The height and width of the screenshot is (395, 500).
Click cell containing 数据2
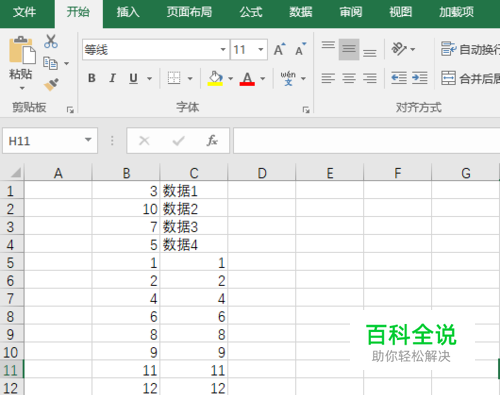(194, 209)
